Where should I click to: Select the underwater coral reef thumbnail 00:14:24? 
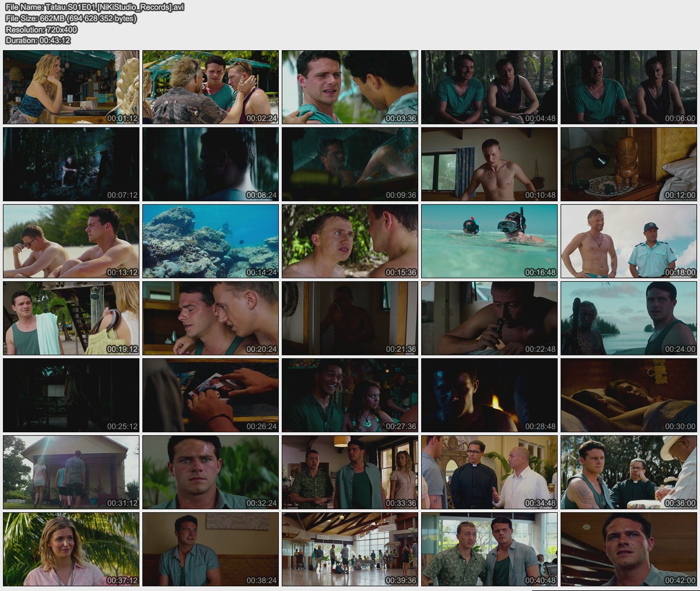pyautogui.click(x=211, y=241)
